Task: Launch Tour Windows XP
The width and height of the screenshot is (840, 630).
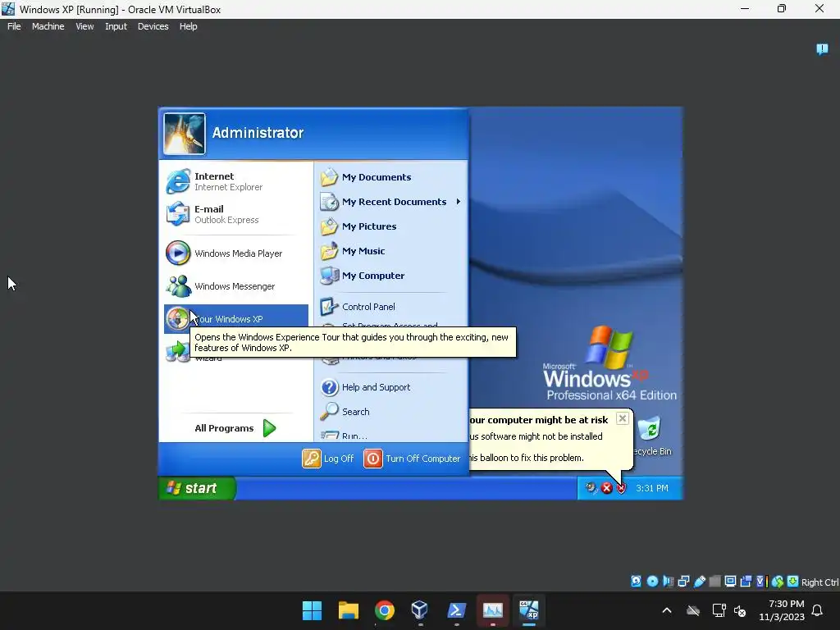Action: click(x=235, y=319)
